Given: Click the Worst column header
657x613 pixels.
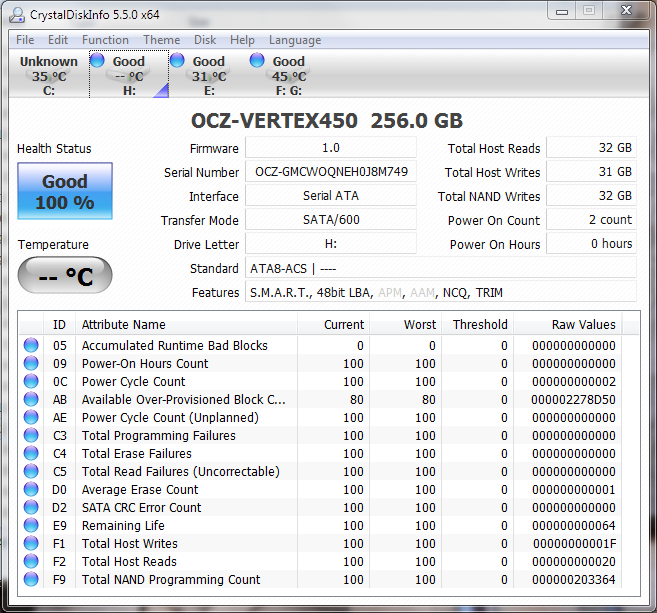Looking at the screenshot, I should (405, 324).
